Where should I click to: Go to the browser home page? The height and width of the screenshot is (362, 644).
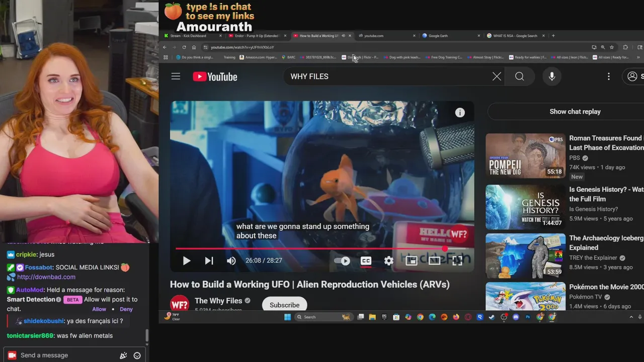pyautogui.click(x=194, y=47)
